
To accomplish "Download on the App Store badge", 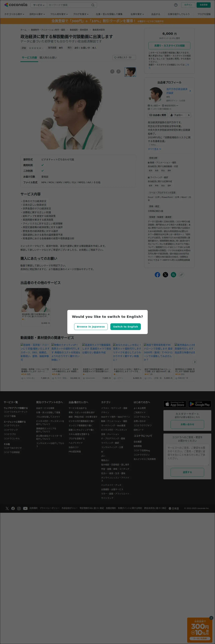I will 175,404.
